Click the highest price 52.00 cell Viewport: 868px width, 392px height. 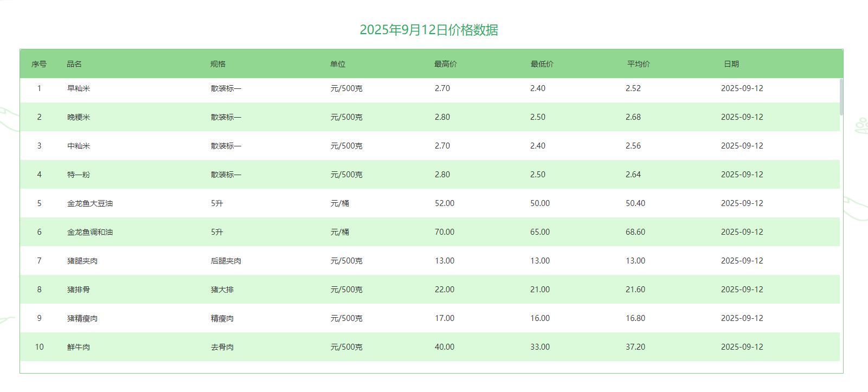point(445,203)
